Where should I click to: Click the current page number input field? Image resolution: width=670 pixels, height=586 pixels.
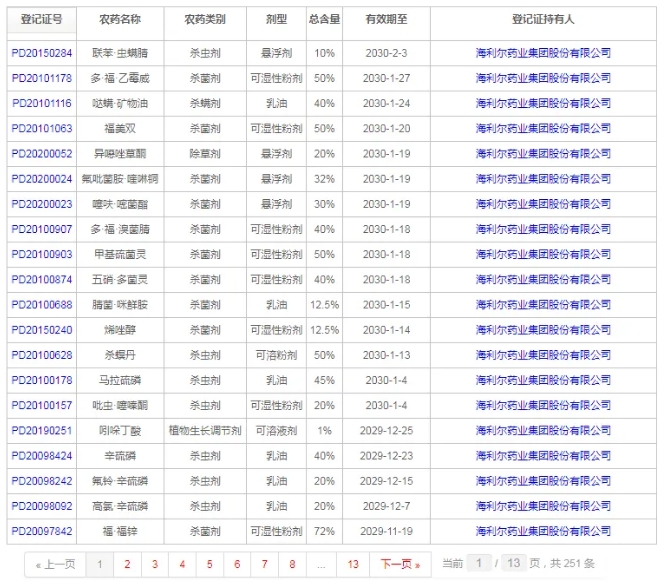(479, 563)
